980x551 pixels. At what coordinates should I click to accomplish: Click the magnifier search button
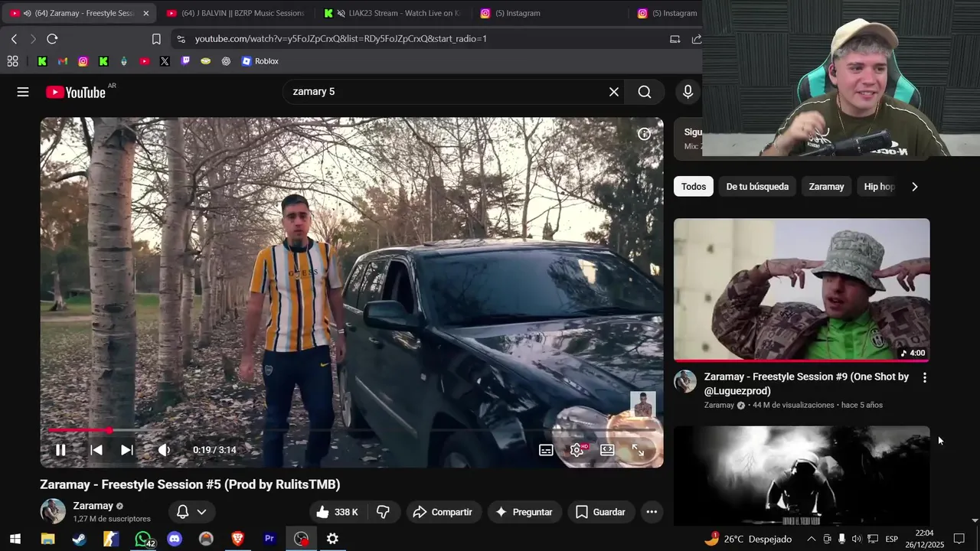pos(645,92)
